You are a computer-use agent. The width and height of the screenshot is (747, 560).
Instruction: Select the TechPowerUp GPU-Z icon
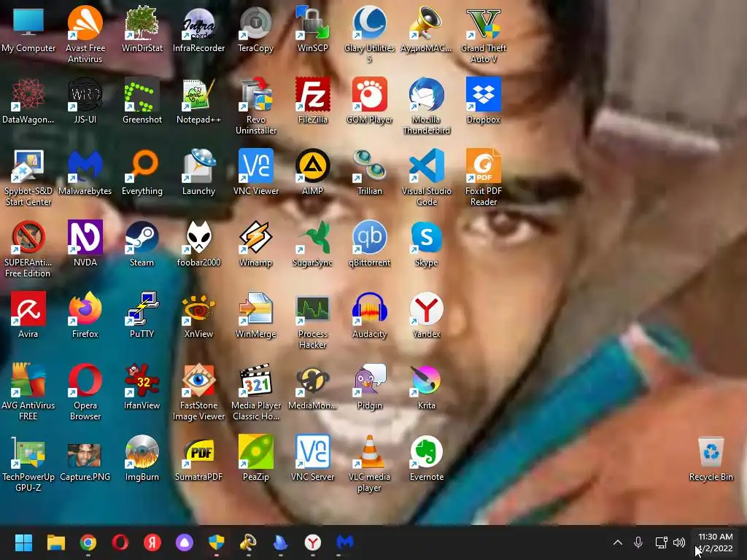coord(28,451)
